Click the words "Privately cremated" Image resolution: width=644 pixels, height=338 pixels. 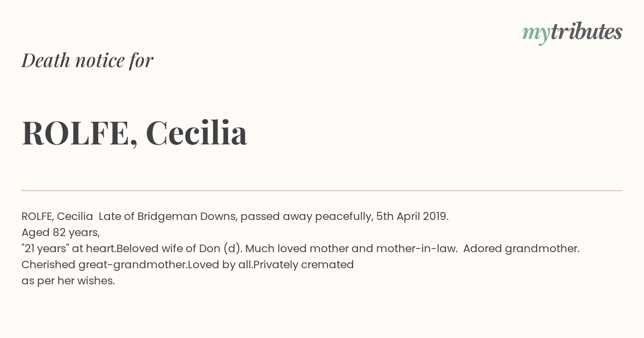pyautogui.click(x=303, y=264)
